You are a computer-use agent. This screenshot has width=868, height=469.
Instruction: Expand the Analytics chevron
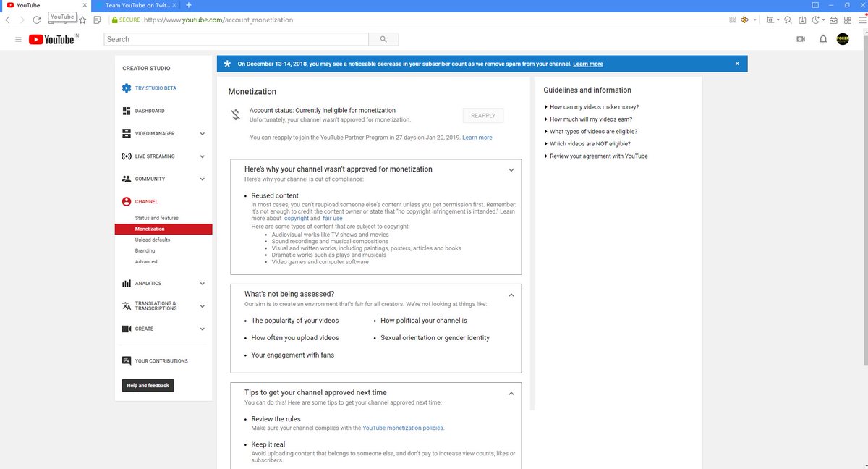pos(203,284)
